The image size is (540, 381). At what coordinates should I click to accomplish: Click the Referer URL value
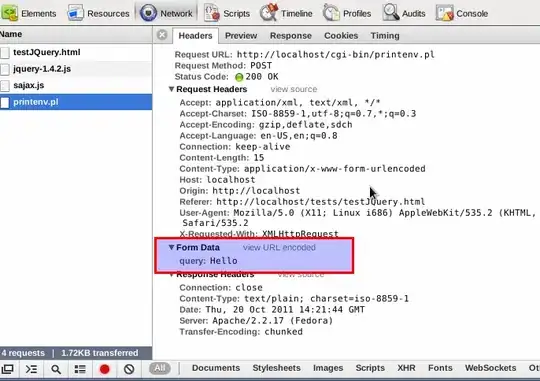coord(321,202)
